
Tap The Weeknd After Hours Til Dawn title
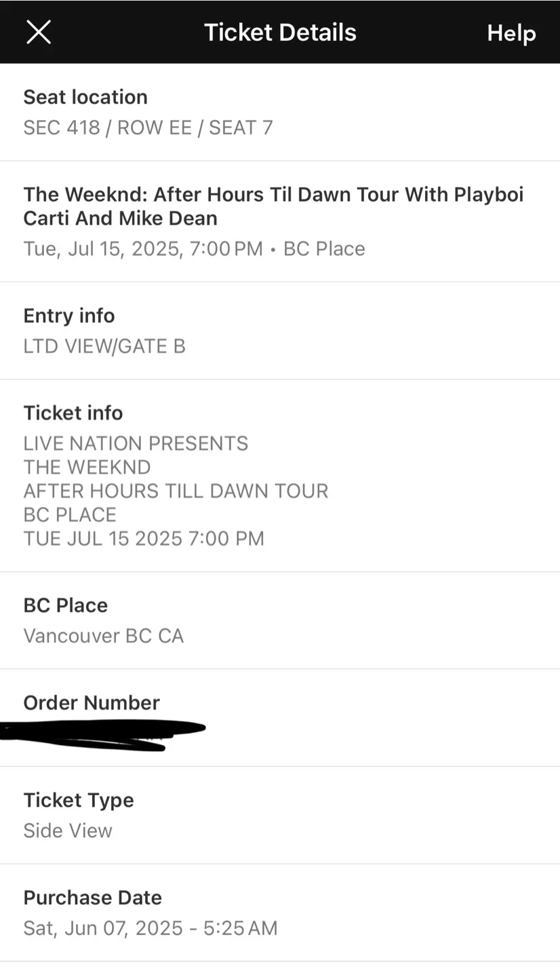tap(273, 206)
